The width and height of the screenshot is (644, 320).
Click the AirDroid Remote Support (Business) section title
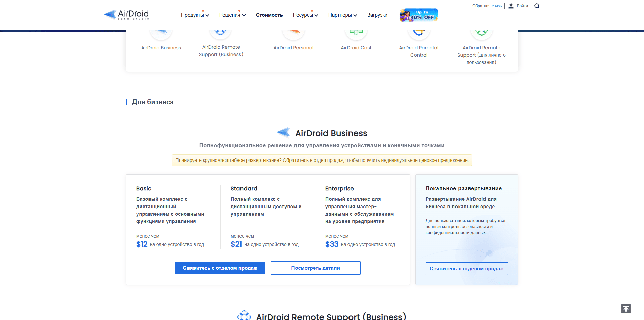pos(331,316)
